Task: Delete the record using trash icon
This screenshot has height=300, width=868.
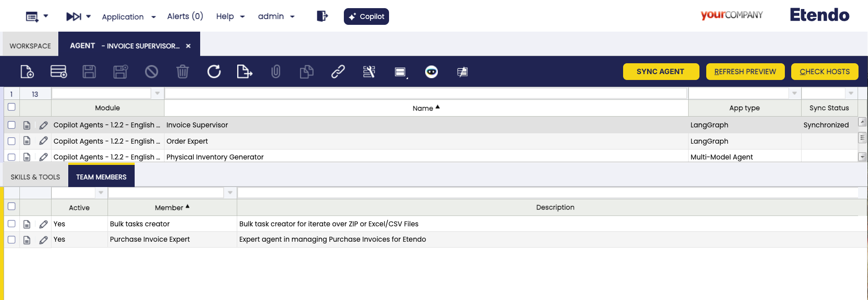Action: pyautogui.click(x=183, y=71)
